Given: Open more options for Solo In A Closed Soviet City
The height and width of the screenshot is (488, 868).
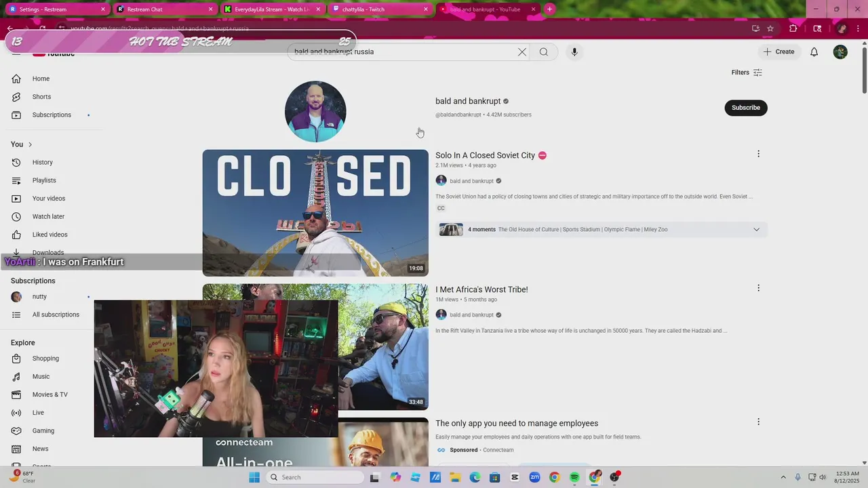Looking at the screenshot, I should coord(758,155).
